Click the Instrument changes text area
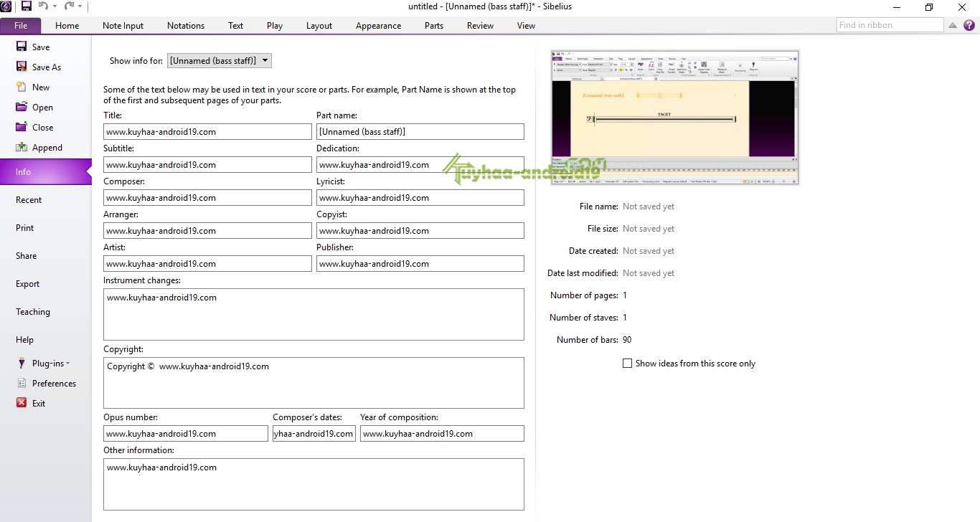Image resolution: width=980 pixels, height=522 pixels. point(314,315)
